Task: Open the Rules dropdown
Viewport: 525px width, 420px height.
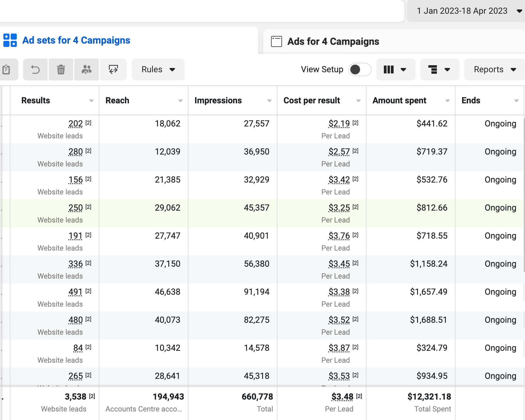Action: (x=158, y=69)
